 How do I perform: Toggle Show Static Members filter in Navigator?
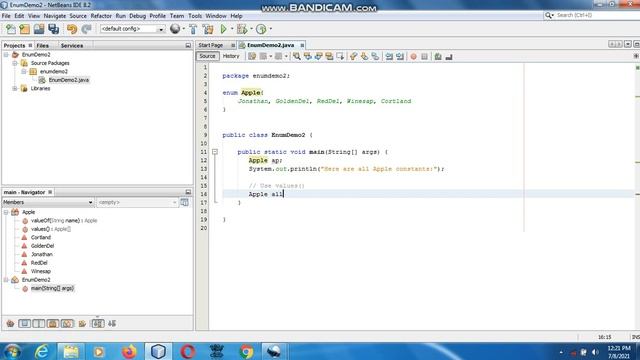click(39, 324)
